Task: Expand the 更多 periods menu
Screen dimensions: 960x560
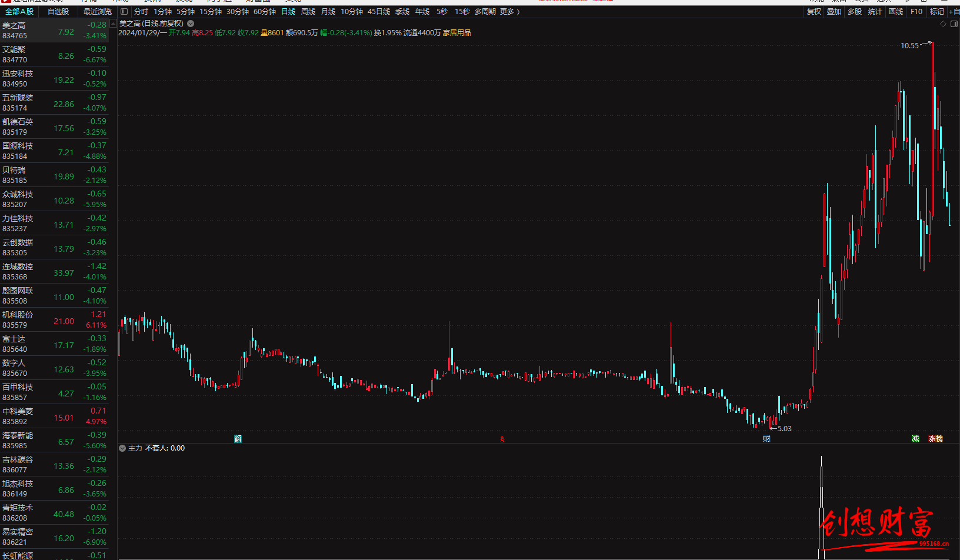Action: click(x=510, y=11)
